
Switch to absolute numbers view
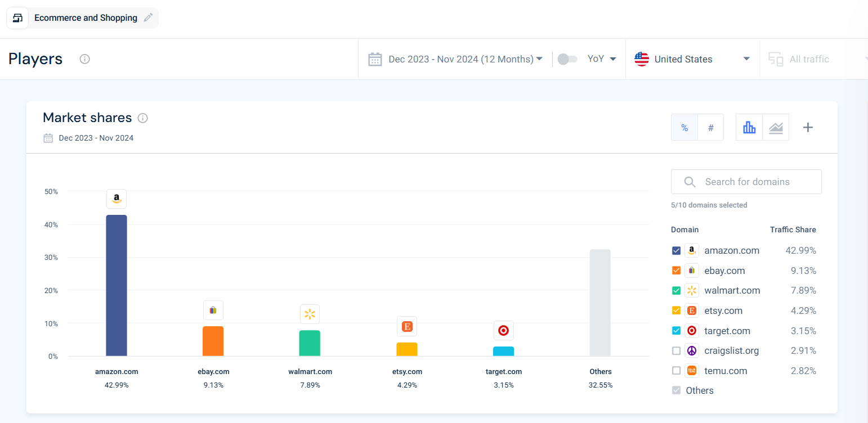pyautogui.click(x=711, y=127)
